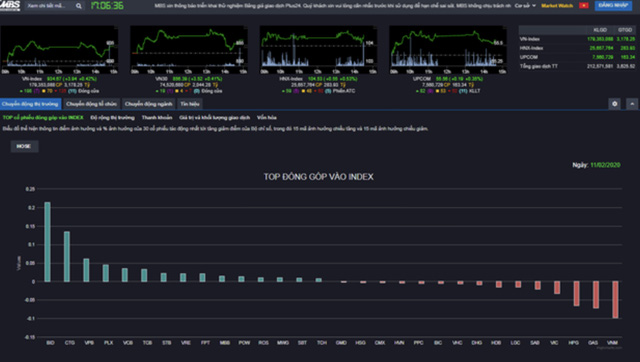Click the GMD axis label
Screen dimensions: 640x362
pyautogui.click(x=341, y=343)
